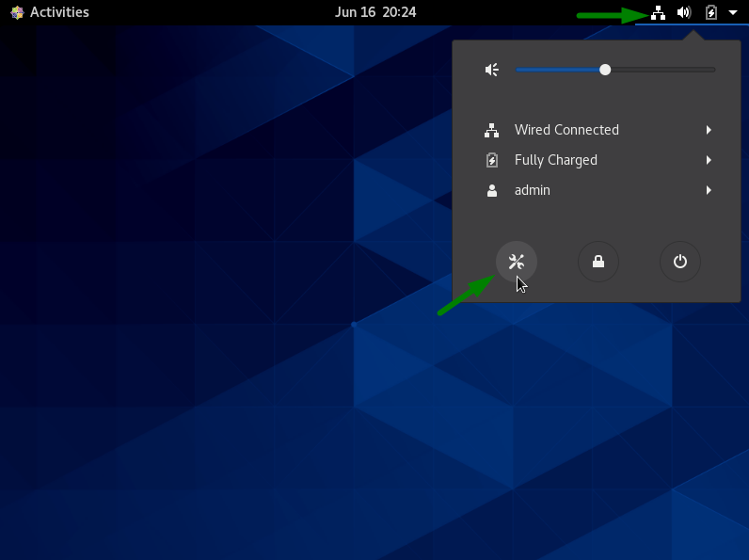The width and height of the screenshot is (749, 560).
Task: Select the Fully Charged menu entry
Action: pos(555,160)
